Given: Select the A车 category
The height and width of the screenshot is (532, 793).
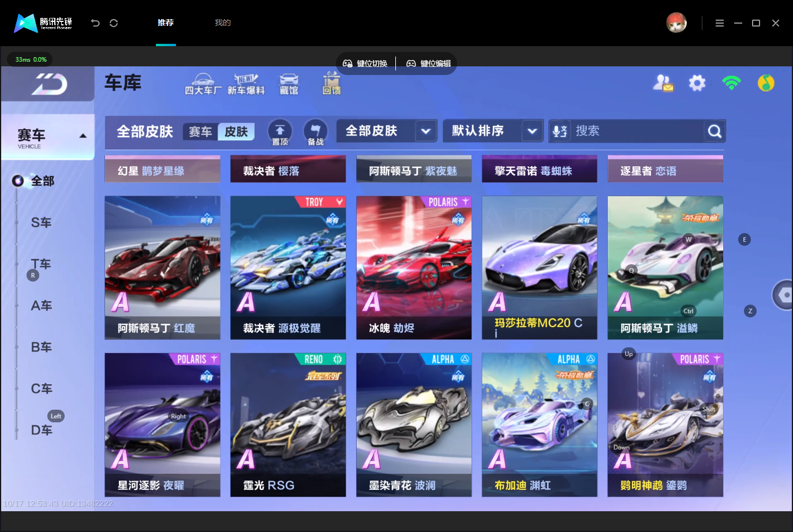Looking at the screenshot, I should (x=42, y=306).
